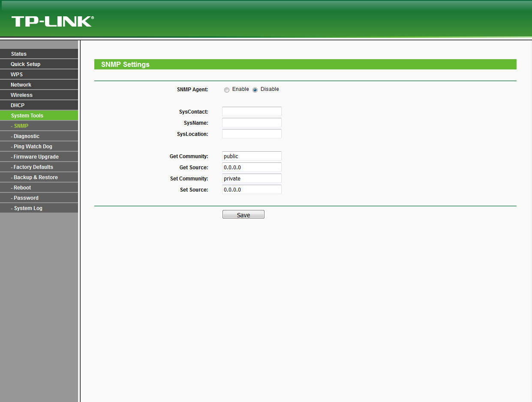Open the Status menu item
Viewport: 532px width, 402px height.
pos(39,54)
